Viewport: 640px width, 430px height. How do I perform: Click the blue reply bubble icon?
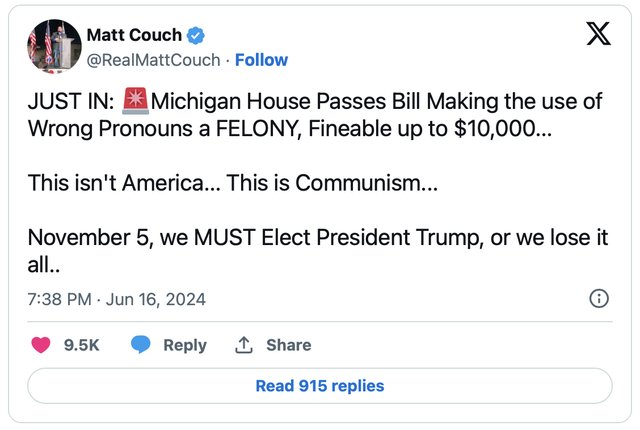(140, 344)
